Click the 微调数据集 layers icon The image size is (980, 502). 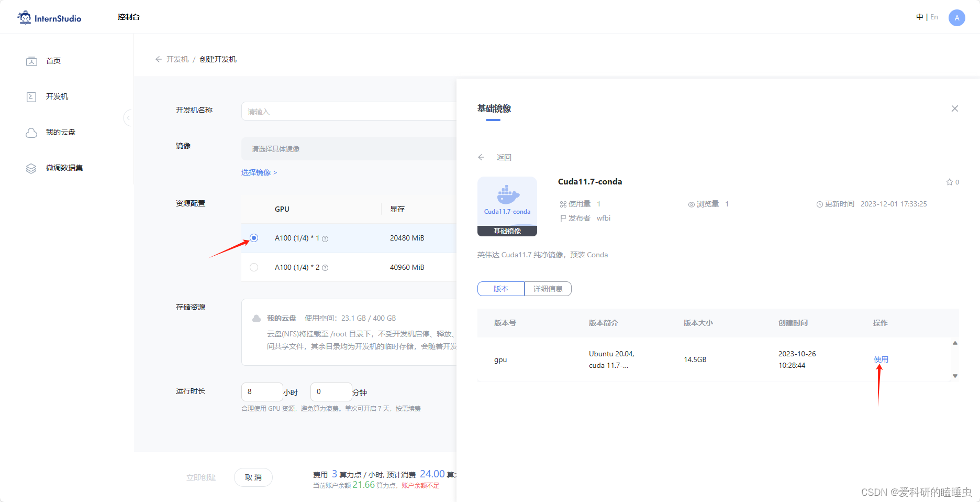point(31,168)
